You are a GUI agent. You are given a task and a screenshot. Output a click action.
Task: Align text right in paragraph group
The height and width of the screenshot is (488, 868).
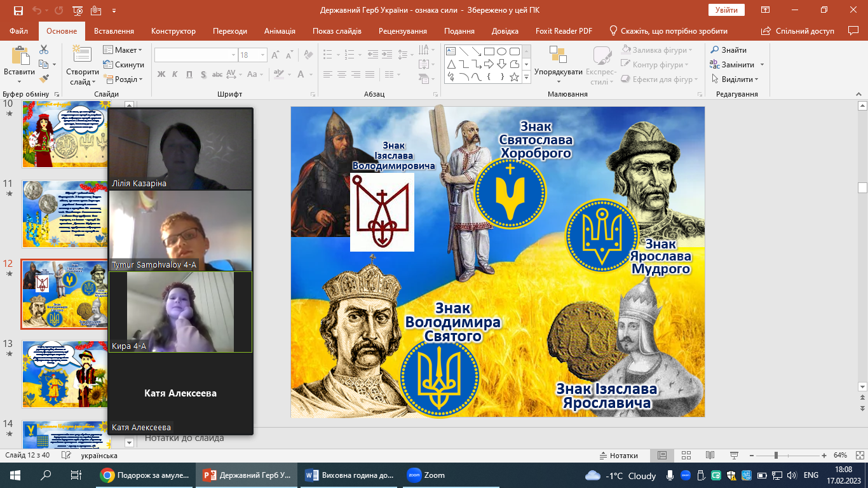pyautogui.click(x=357, y=74)
